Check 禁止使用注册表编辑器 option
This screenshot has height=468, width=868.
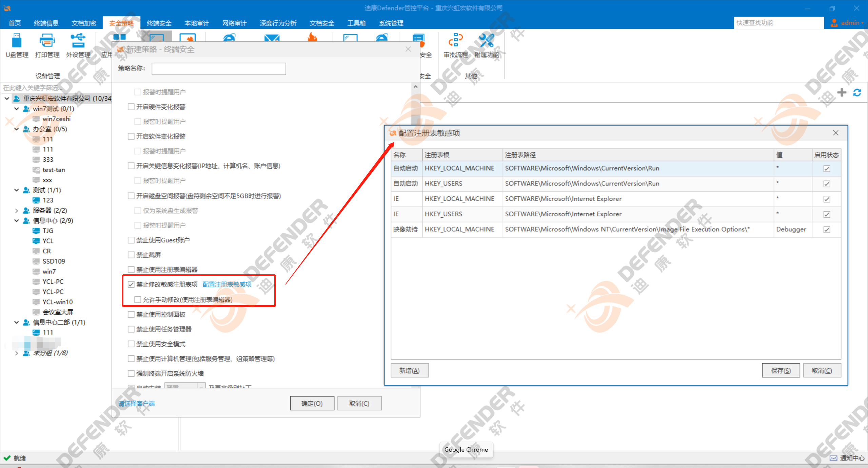(x=131, y=270)
